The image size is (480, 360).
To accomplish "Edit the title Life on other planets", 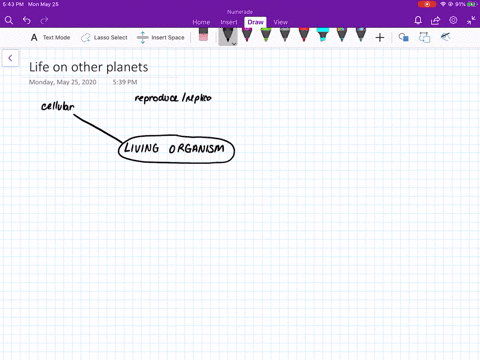I will pos(89,67).
